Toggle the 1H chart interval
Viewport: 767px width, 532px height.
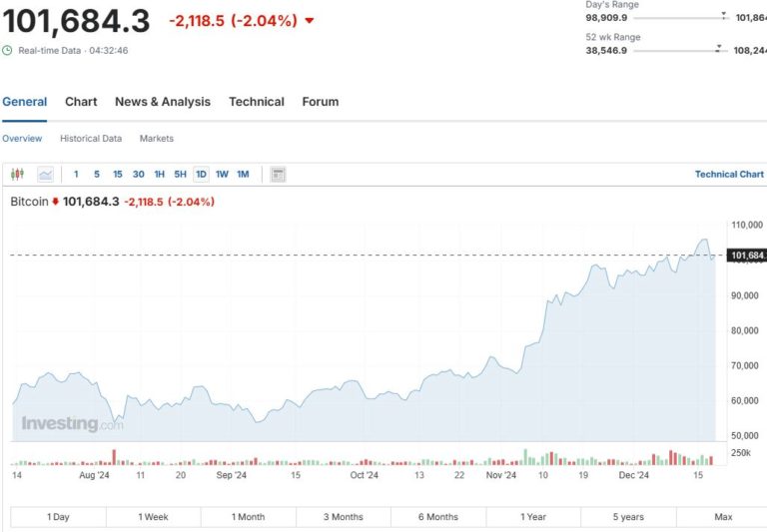[160, 175]
